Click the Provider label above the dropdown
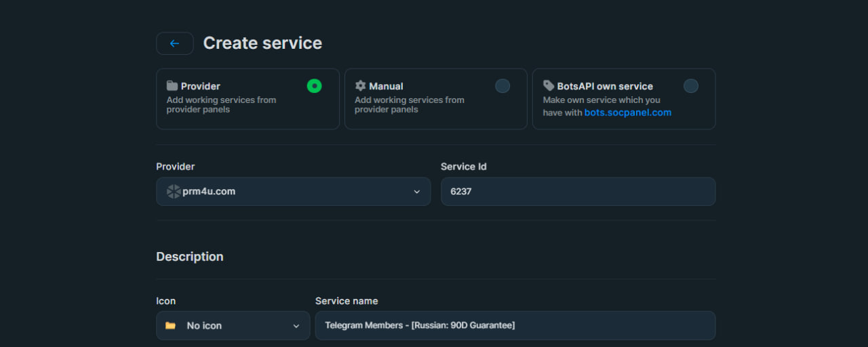The height and width of the screenshot is (347, 868). pos(176,167)
